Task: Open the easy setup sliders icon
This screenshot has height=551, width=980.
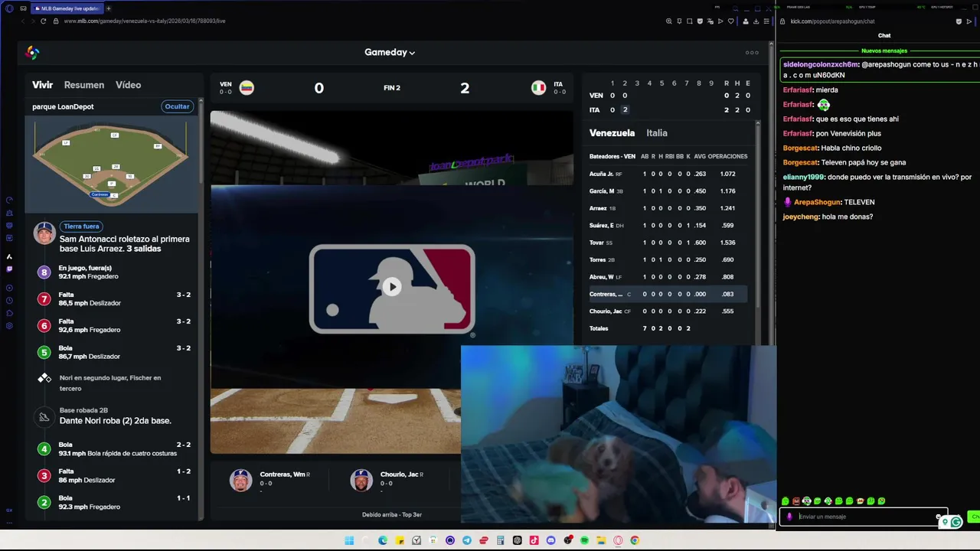Action: tap(766, 21)
